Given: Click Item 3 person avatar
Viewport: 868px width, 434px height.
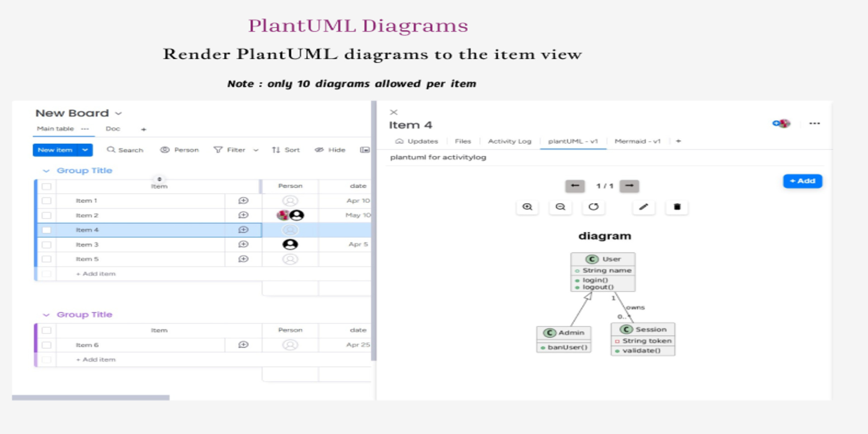Looking at the screenshot, I should [290, 245].
